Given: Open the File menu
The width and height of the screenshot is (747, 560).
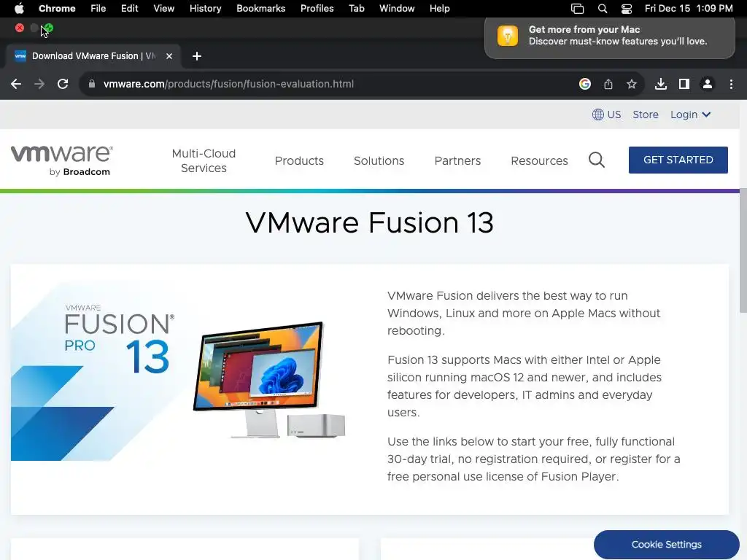Looking at the screenshot, I should [x=98, y=9].
